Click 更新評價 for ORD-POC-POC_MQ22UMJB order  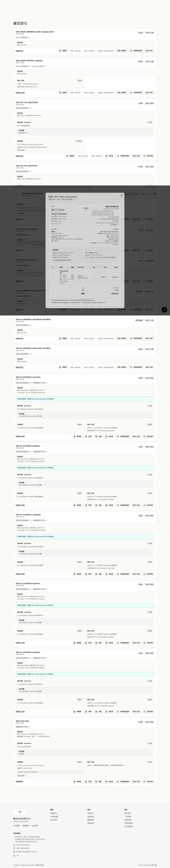pos(148,156)
